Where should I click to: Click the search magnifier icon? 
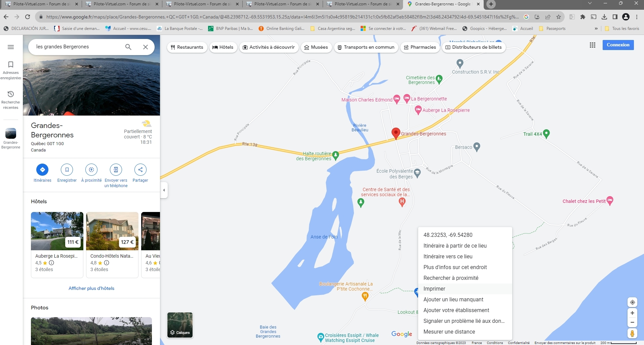pyautogui.click(x=128, y=47)
